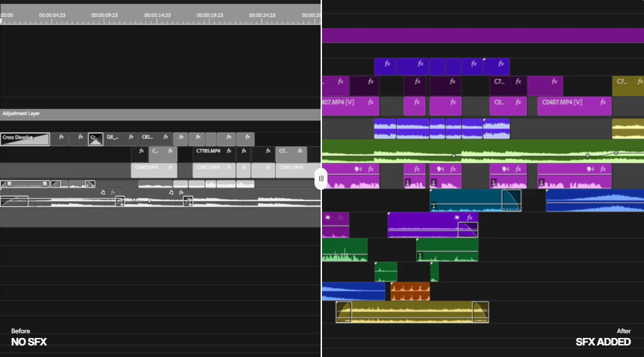Click the fx badge on the C7785.MP4 clip
The height and width of the screenshot is (357, 644).
coord(227,151)
